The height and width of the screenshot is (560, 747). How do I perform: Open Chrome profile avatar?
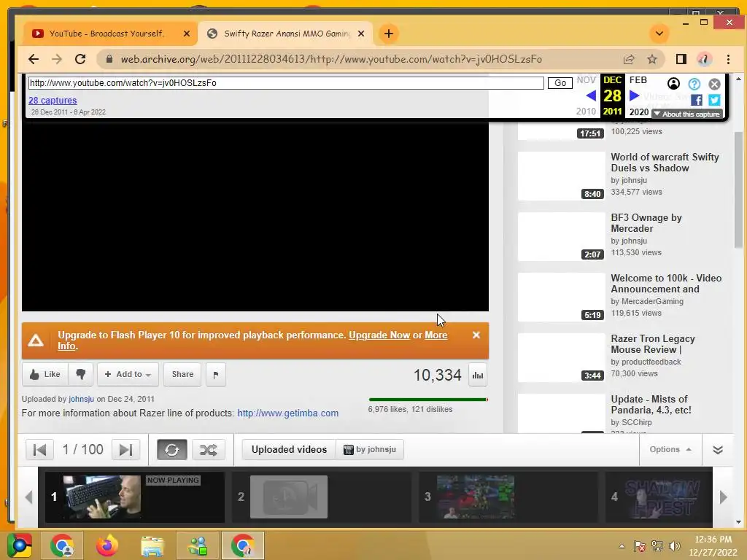click(705, 59)
